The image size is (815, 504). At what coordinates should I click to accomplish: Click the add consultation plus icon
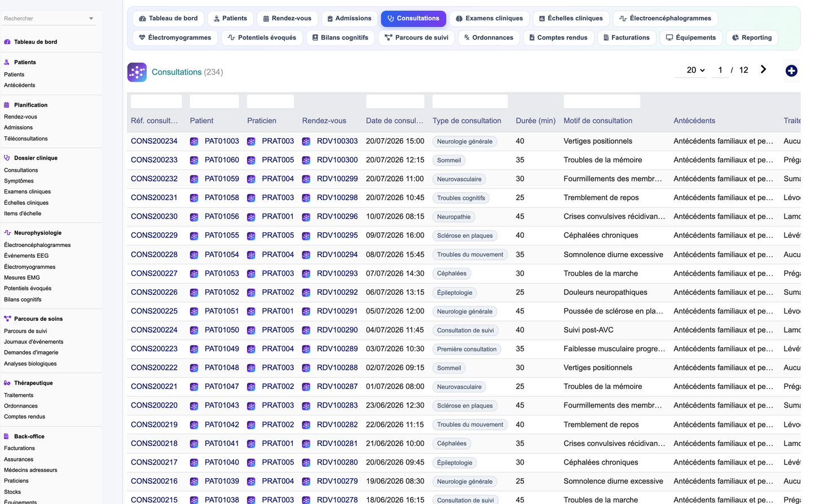(x=791, y=70)
